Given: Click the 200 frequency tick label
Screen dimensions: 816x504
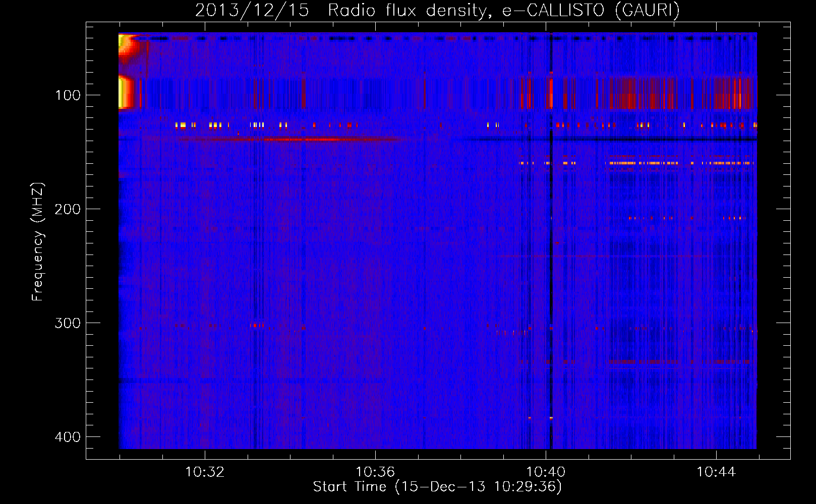Looking at the screenshot, I should (x=68, y=209).
